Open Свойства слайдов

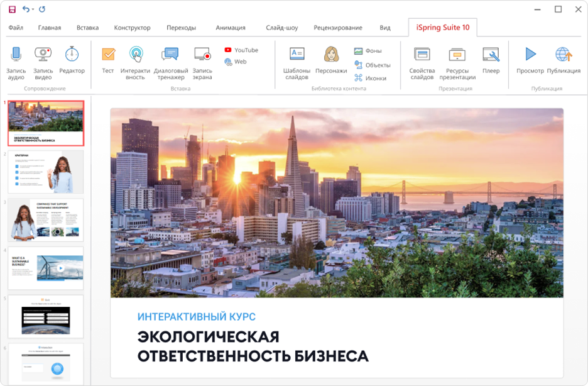(422, 63)
